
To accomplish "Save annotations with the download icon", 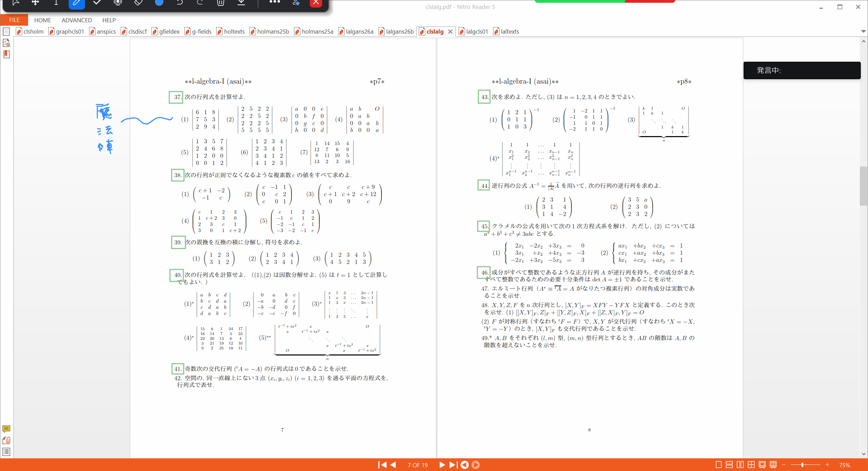I will point(241,3).
